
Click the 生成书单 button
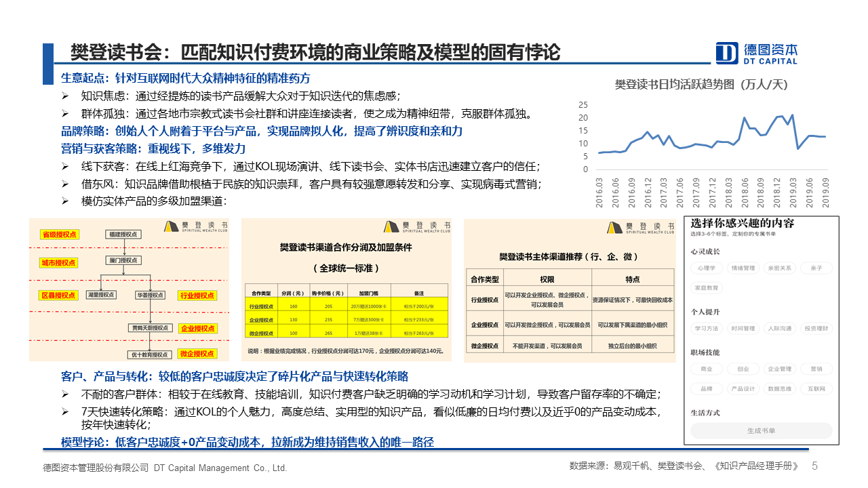pyautogui.click(x=762, y=430)
